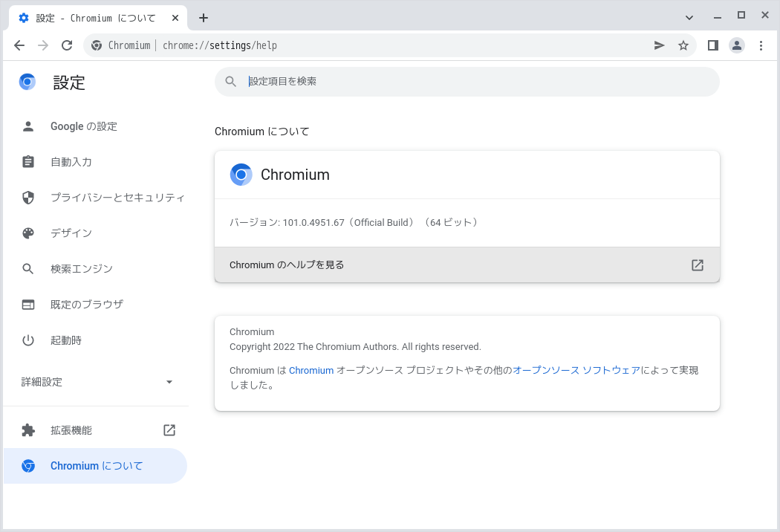Screen dimensions: 780x532
Task: Click the Copyright 2022 Chromium Authors text
Action: (355, 347)
